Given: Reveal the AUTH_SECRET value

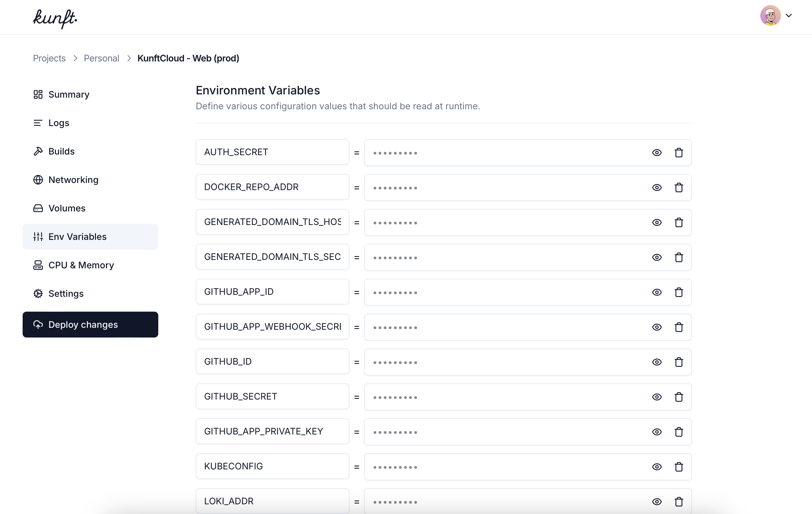Looking at the screenshot, I should click(657, 153).
